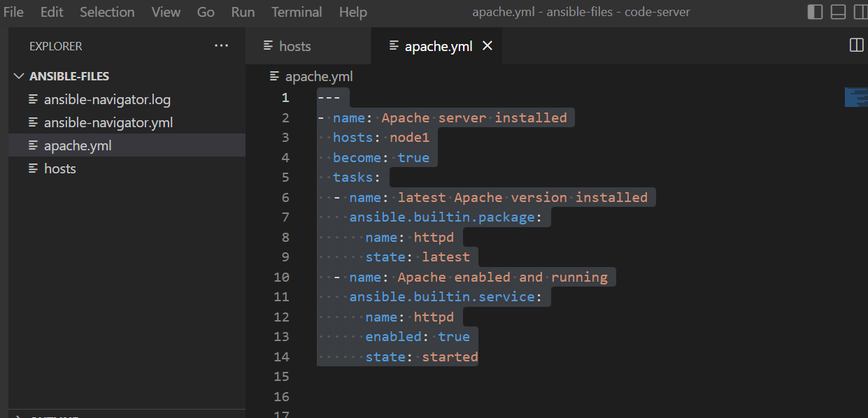Open the Run menu
868x418 pixels.
click(242, 12)
